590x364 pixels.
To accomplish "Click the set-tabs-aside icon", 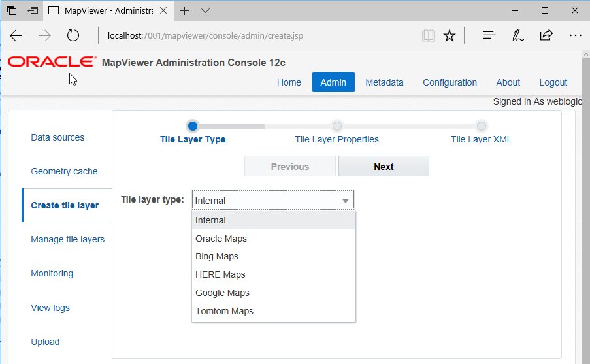I will point(33,10).
